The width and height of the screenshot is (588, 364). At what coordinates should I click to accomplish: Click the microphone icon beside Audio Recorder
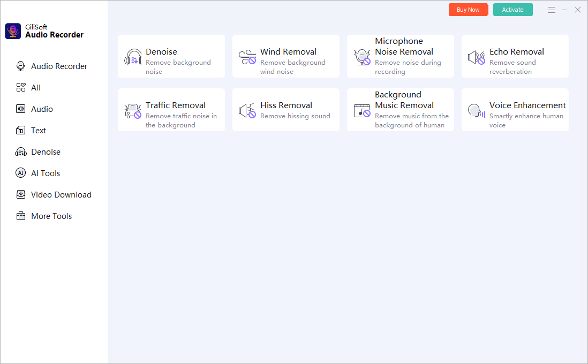21,66
